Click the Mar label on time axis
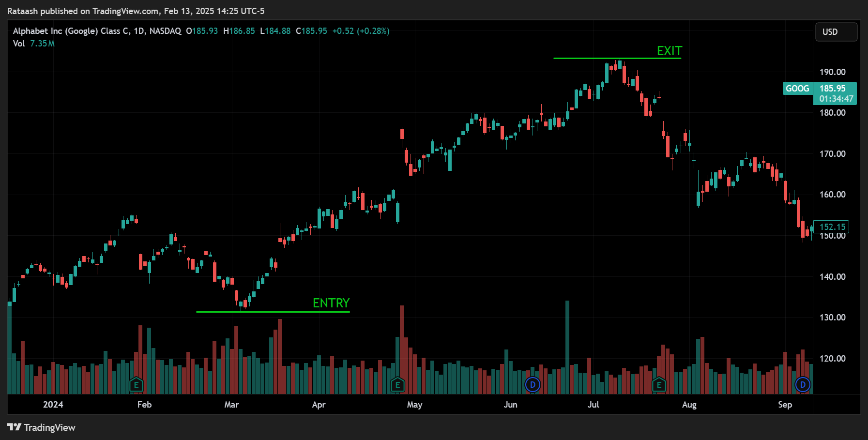This screenshot has width=868, height=440. pyautogui.click(x=231, y=405)
